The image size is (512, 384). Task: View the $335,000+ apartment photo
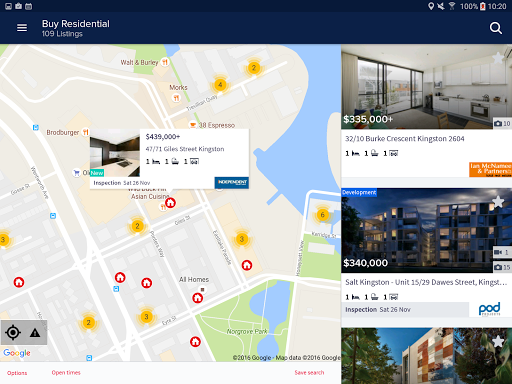tap(426, 87)
